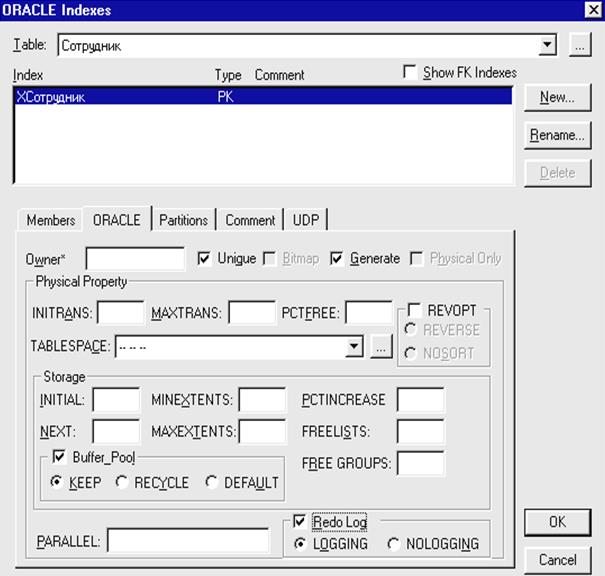Click the Owner input field
The width and height of the screenshot is (605, 576).
pyautogui.click(x=135, y=258)
